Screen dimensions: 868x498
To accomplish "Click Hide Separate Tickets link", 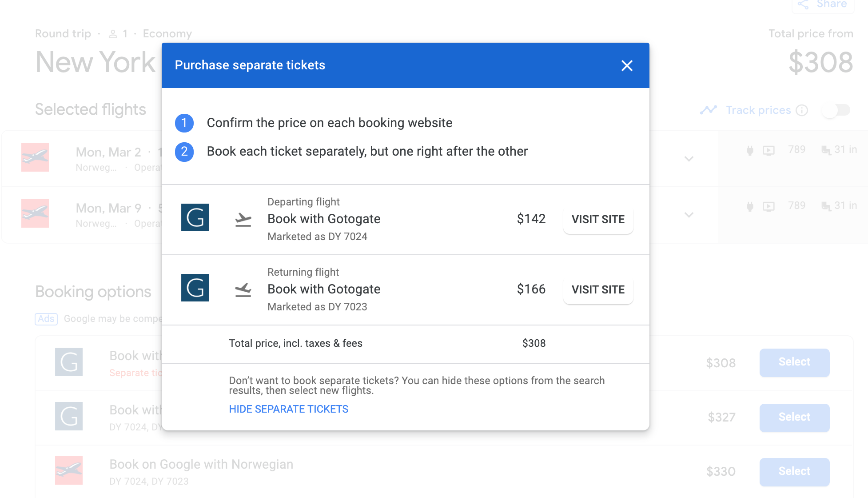I will (x=289, y=409).
